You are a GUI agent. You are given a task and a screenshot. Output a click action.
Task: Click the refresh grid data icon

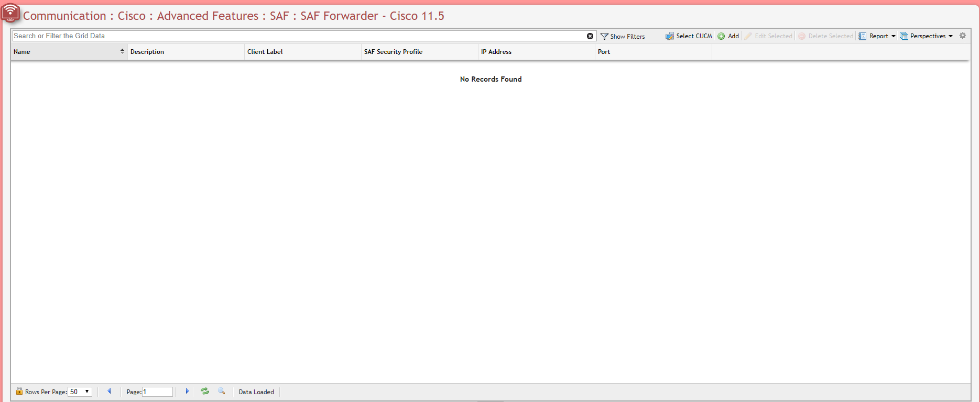(205, 391)
